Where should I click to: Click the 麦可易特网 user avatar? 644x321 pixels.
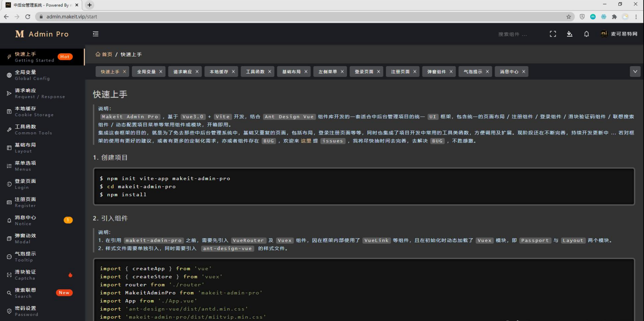pyautogui.click(x=604, y=34)
